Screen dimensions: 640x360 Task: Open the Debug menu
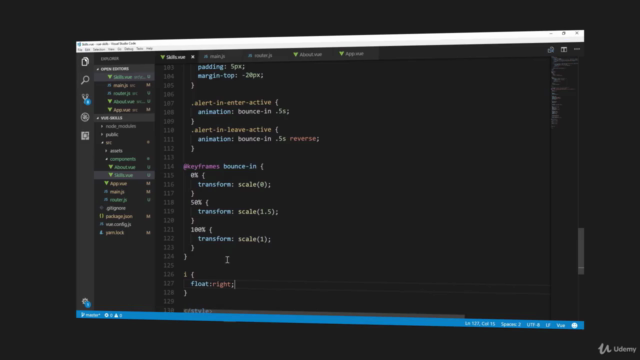coord(129,49)
